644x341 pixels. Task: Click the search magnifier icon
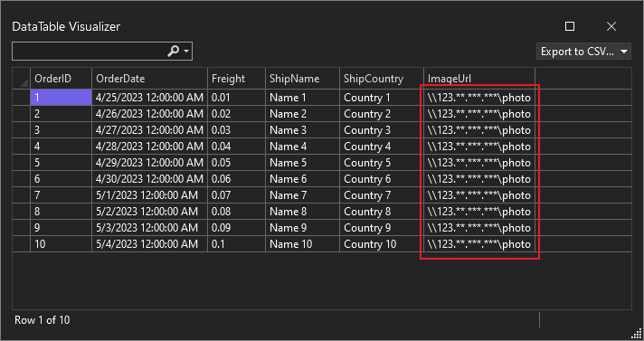coord(174,51)
